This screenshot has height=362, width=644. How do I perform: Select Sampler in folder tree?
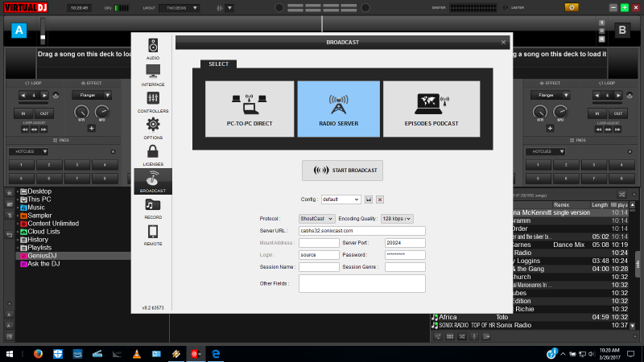tap(39, 216)
